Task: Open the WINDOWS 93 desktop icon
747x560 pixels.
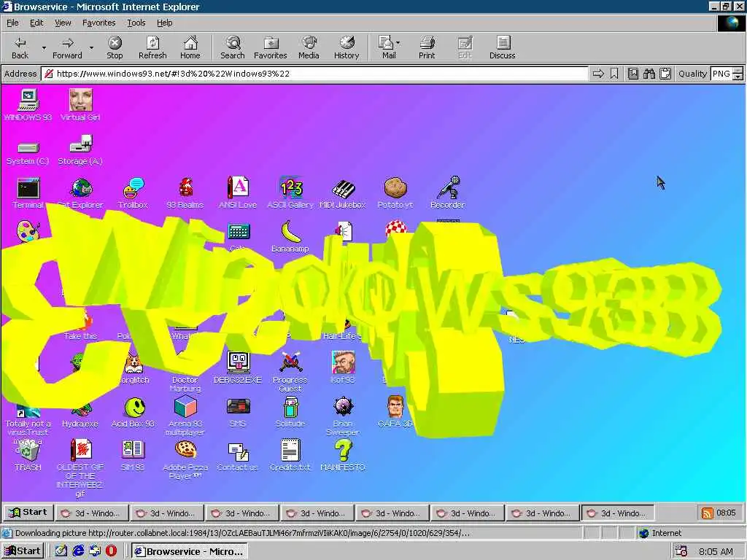Action: point(28,105)
